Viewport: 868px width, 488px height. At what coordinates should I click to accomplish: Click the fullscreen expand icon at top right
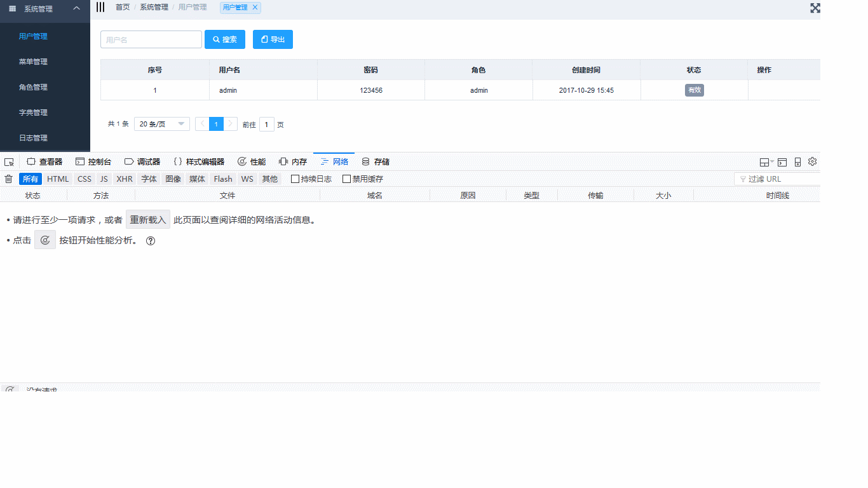click(815, 8)
